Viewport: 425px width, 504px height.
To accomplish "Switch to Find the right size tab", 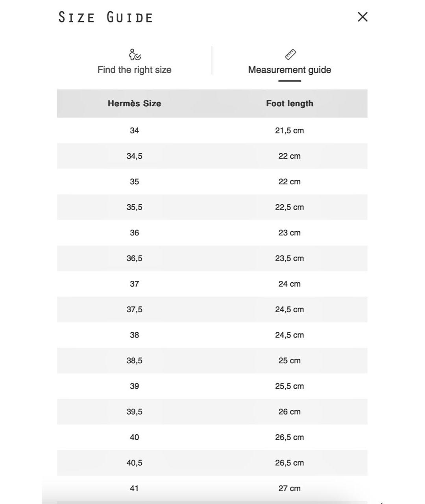I will pos(134,70).
